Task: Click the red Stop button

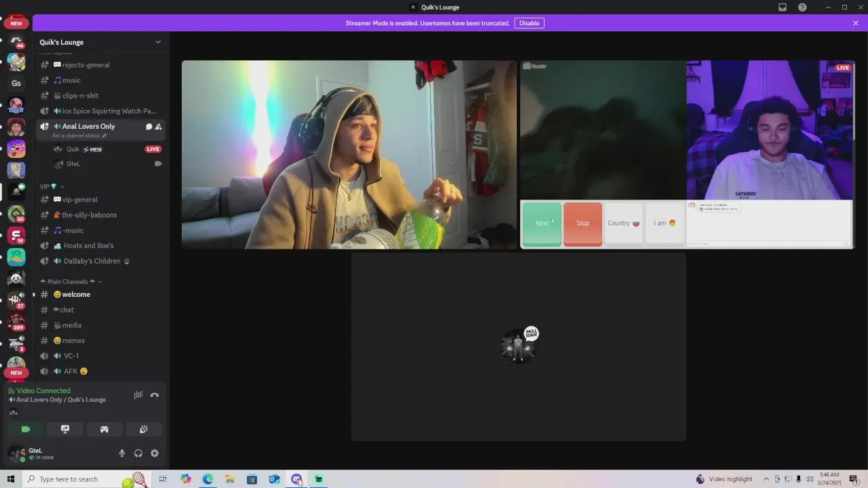Action: [583, 223]
